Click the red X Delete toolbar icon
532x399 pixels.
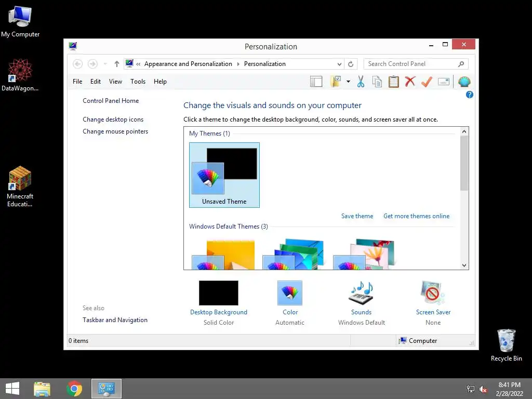coord(410,82)
